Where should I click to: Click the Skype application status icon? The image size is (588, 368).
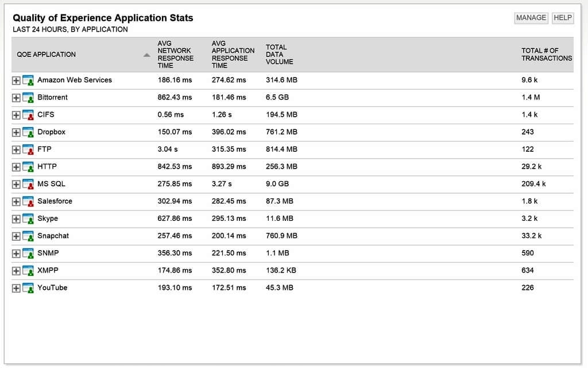coord(28,219)
